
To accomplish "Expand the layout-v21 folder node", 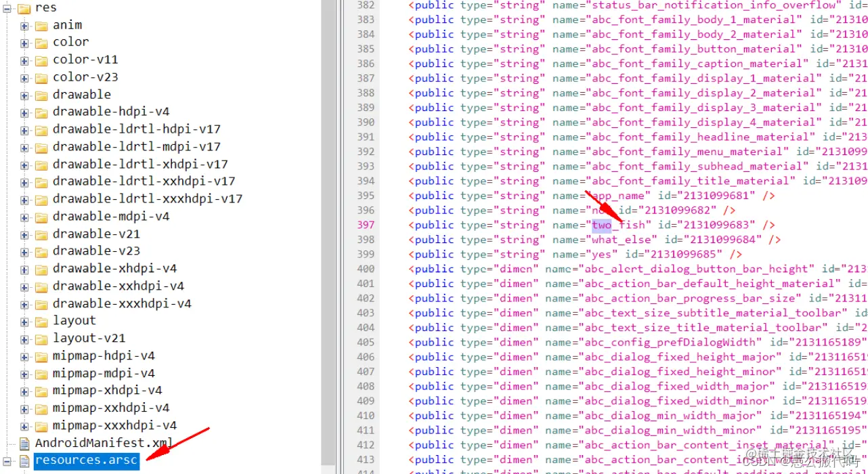I will click(x=24, y=339).
